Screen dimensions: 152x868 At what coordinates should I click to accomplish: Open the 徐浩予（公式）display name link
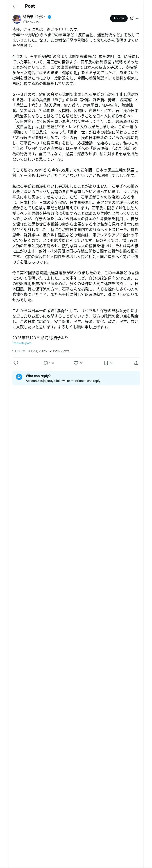34,16
